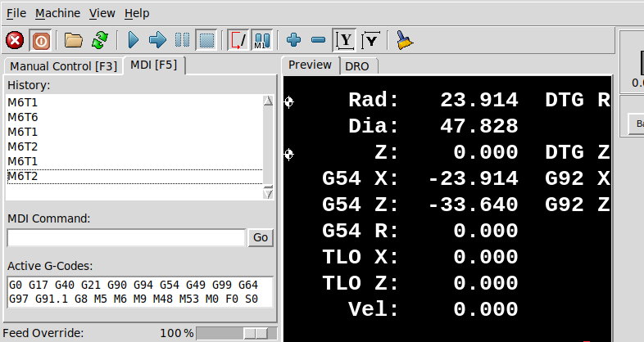Screen dimensions: 644x342
Task: Click the Rad value 23.914
Action: [x=479, y=101]
